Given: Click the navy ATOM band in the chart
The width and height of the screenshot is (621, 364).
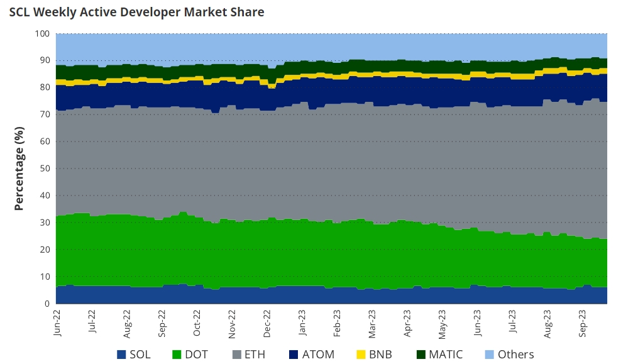Looking at the screenshot, I should (331, 91).
